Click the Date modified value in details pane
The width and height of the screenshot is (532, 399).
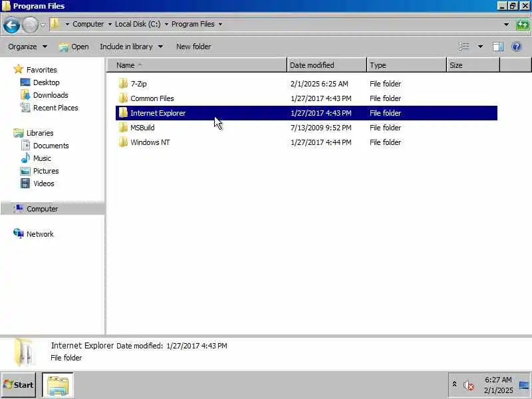[x=197, y=346]
